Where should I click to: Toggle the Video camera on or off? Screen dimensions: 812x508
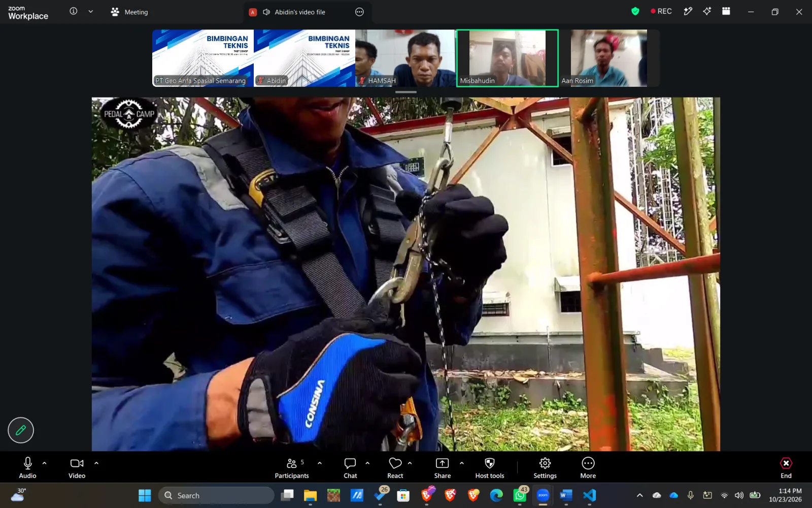point(77,468)
